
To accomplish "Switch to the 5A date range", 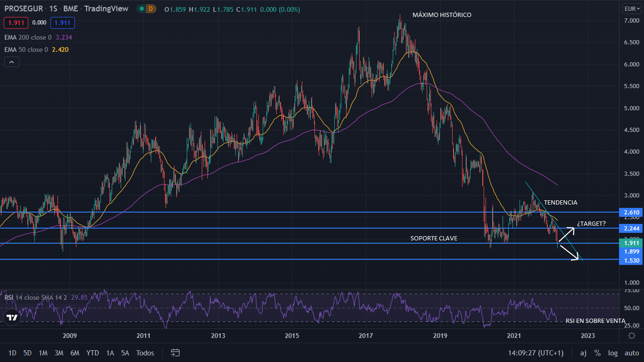I will [125, 353].
